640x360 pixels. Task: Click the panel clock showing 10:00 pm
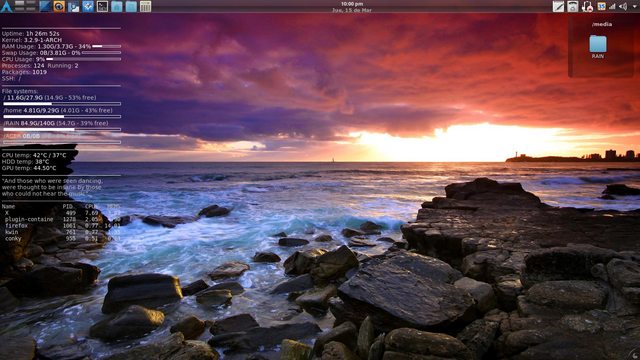coord(352,4)
